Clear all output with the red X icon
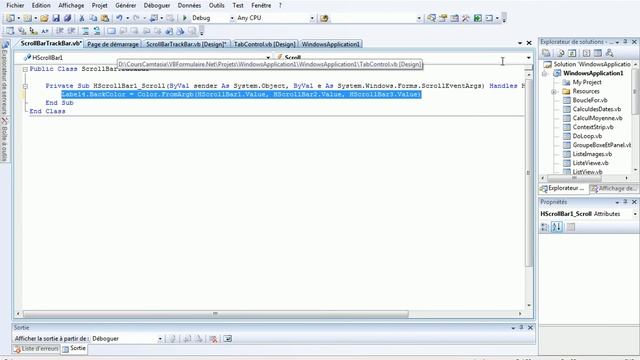 pyautogui.click(x=213, y=339)
